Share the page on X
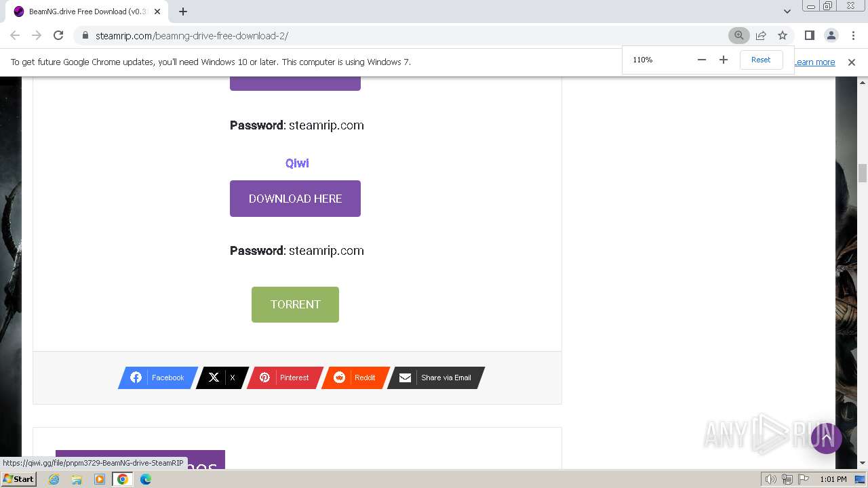This screenshot has width=868, height=488. [222, 378]
